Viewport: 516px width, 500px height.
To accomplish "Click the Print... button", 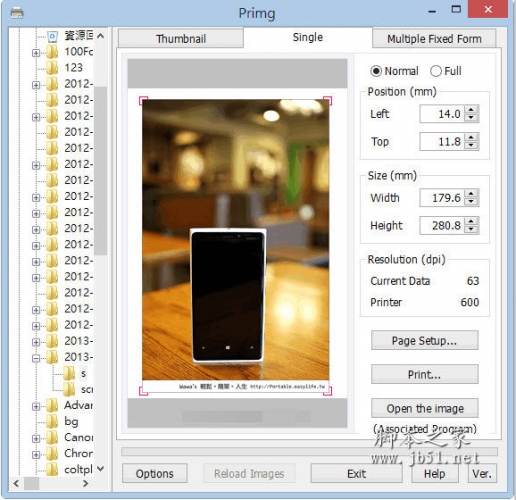I will 424,374.
